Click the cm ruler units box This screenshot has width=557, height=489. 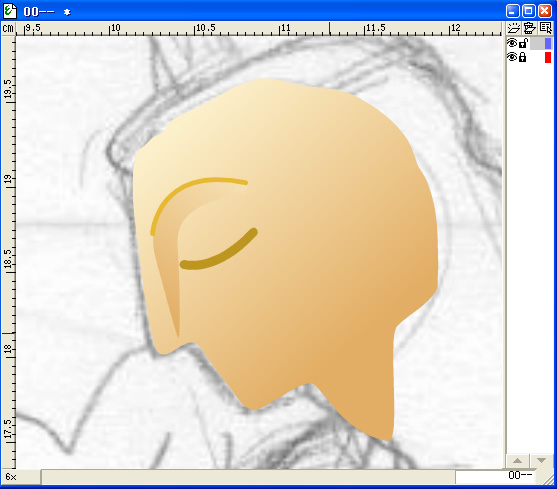point(8,28)
